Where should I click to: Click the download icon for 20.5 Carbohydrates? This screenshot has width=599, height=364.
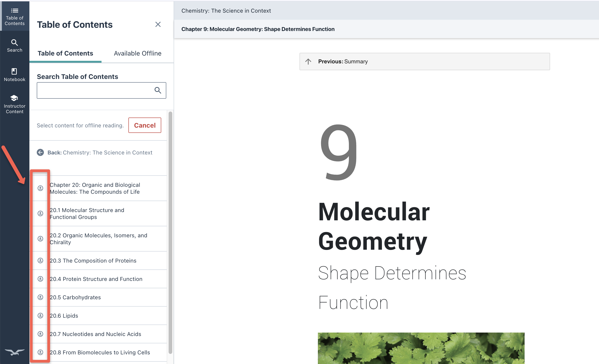(40, 297)
